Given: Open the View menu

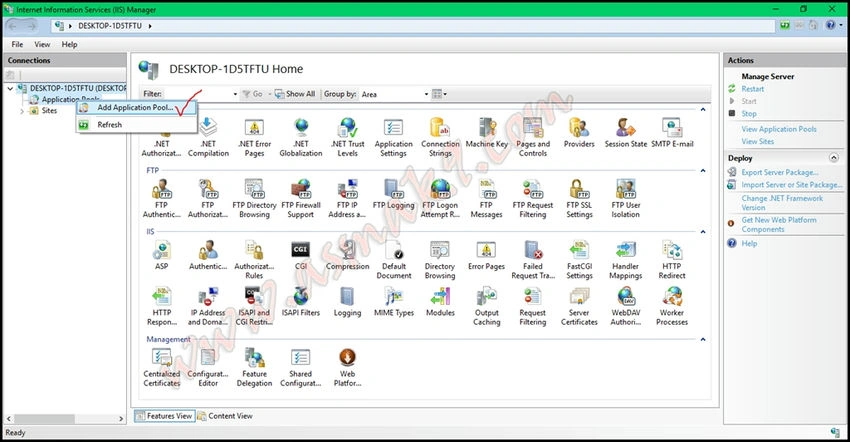Looking at the screenshot, I should pyautogui.click(x=42, y=44).
